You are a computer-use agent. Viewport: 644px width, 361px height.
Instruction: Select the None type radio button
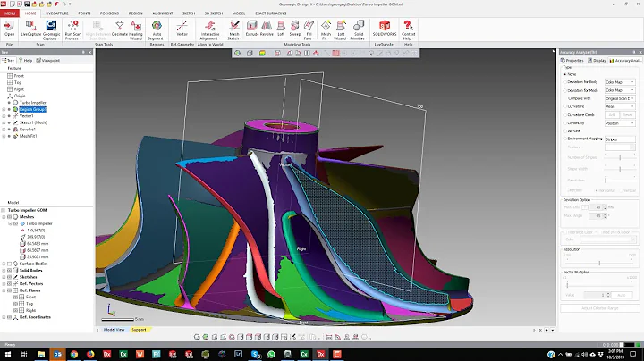[x=565, y=74]
